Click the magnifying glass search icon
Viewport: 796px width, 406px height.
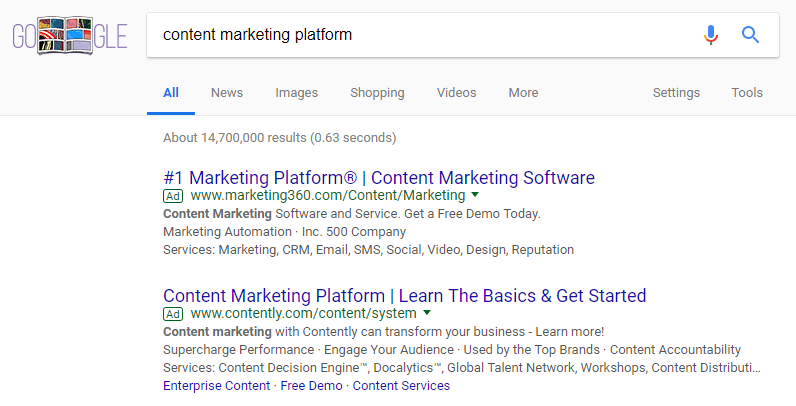pos(751,35)
